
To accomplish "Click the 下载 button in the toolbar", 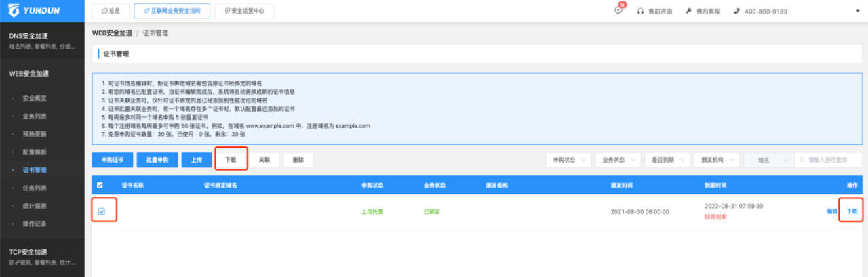I will [x=231, y=160].
